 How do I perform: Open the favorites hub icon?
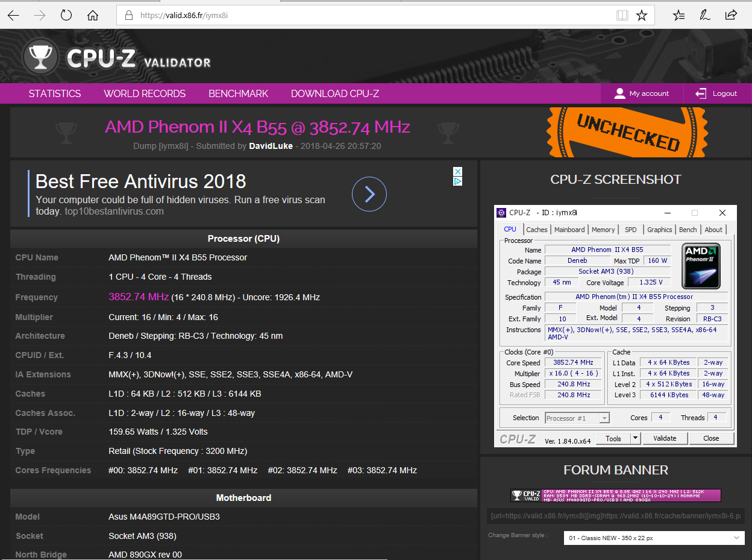coord(678,15)
